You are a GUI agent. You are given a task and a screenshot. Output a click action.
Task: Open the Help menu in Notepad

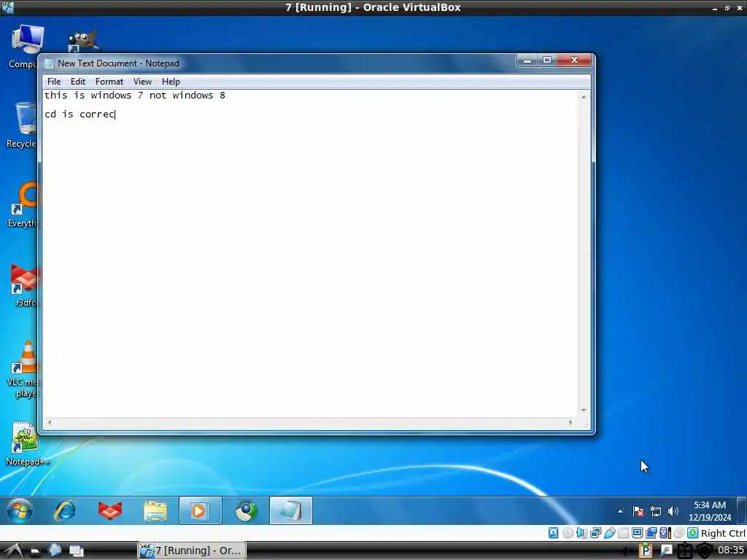171,82
